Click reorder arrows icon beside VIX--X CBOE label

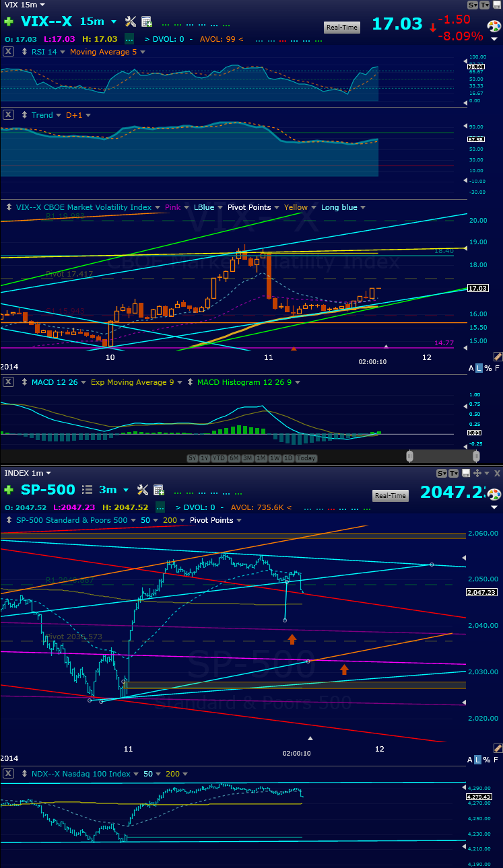pos(9,207)
